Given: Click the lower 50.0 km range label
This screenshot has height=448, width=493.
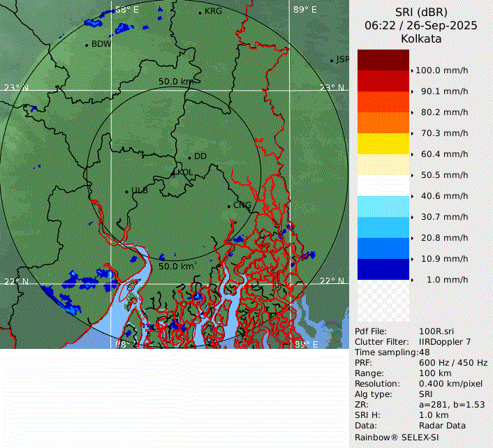Looking at the screenshot, I should pos(176,267).
